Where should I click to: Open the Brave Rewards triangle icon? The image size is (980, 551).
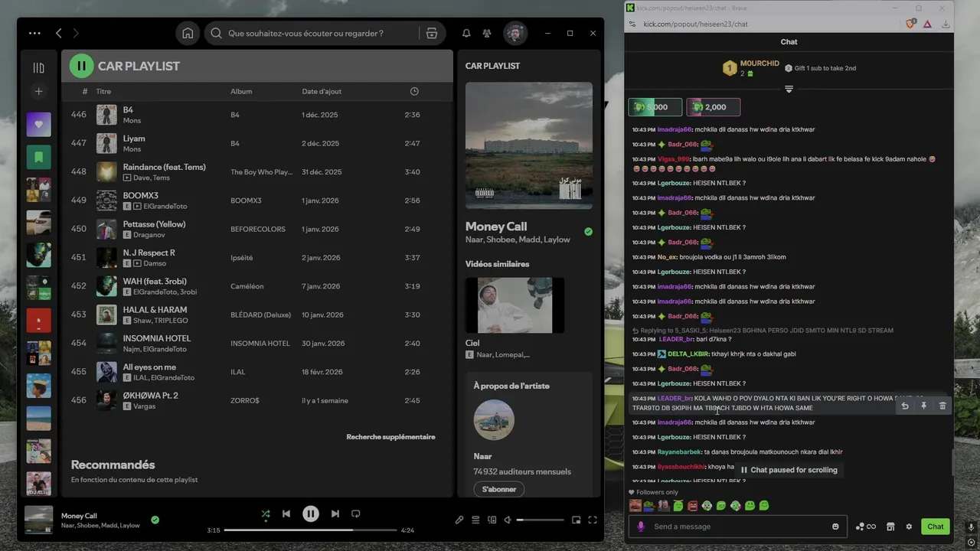coord(927,24)
